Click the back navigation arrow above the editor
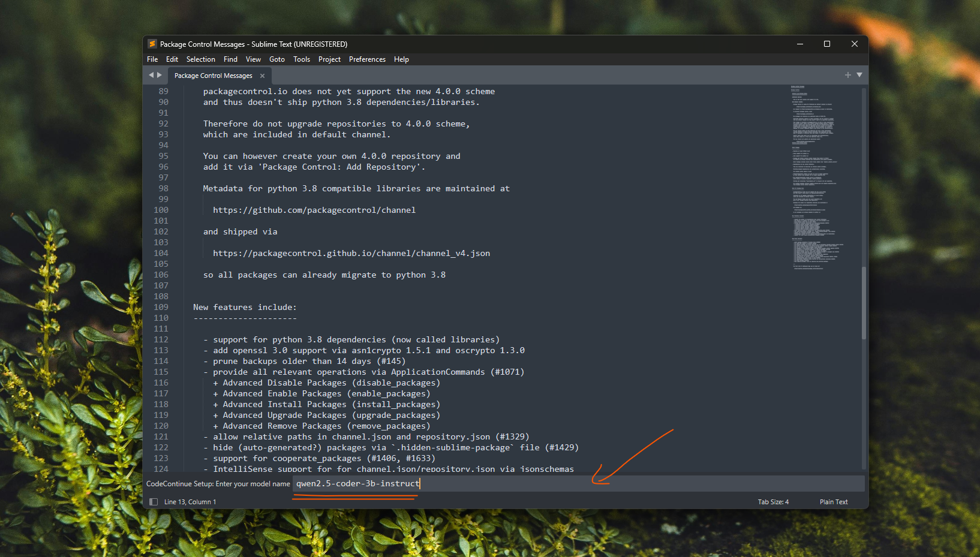This screenshot has height=557, width=980. coord(151,75)
